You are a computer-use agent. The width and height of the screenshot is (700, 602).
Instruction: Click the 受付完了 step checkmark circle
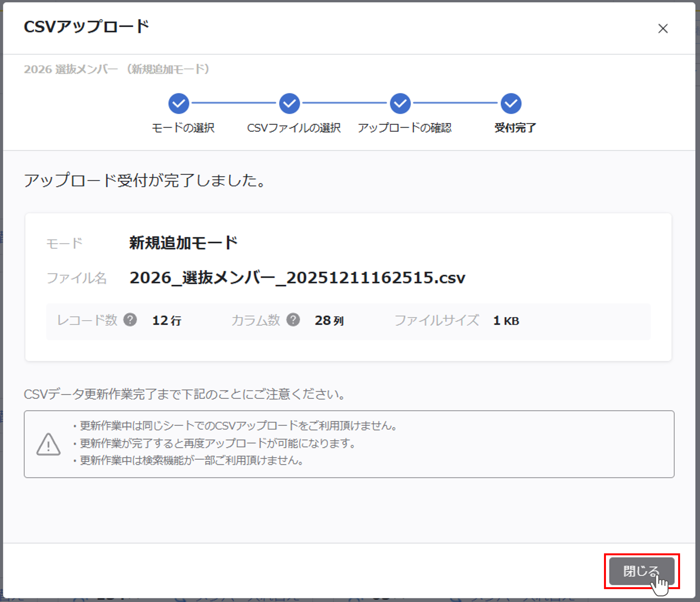pos(511,103)
